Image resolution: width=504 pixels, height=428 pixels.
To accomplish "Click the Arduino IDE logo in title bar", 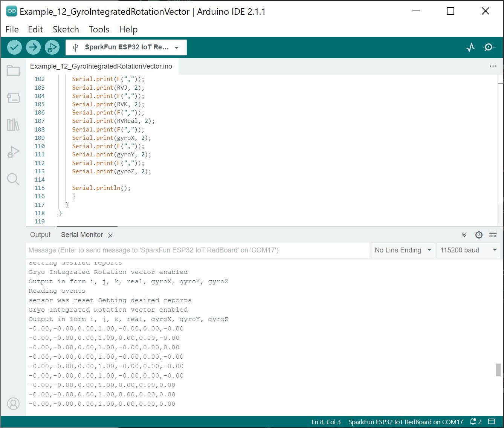I will (12, 11).
